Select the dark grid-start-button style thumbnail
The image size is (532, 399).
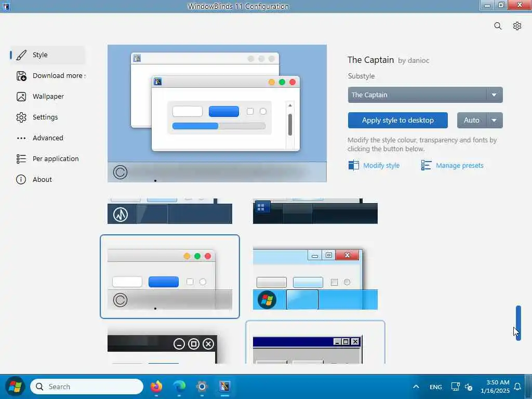click(315, 211)
